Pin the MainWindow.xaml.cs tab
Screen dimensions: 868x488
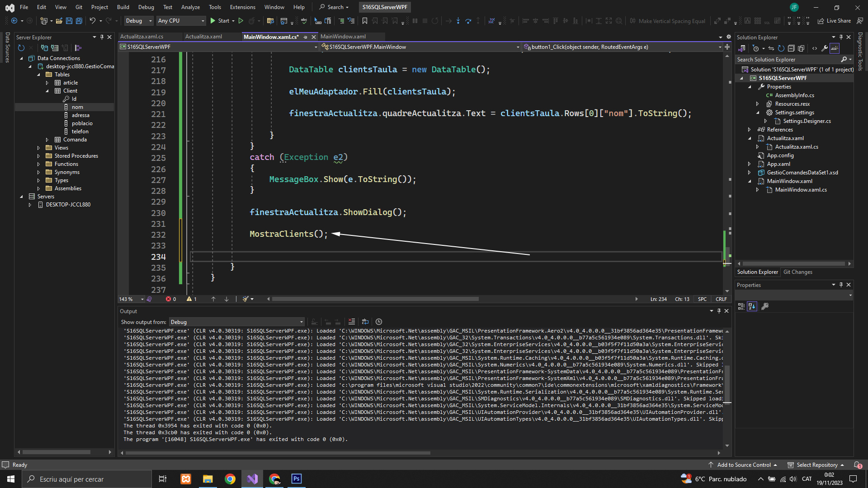306,37
